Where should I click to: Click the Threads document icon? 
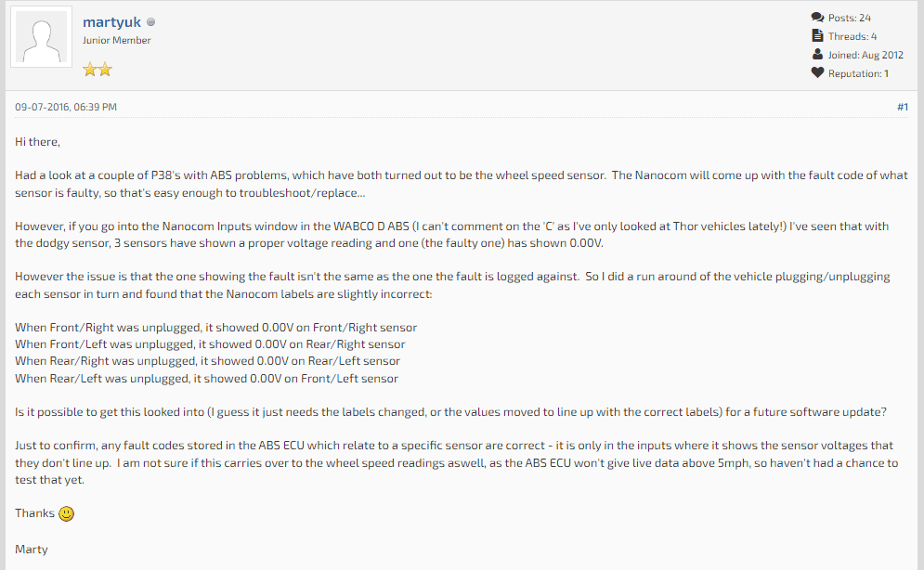click(817, 36)
